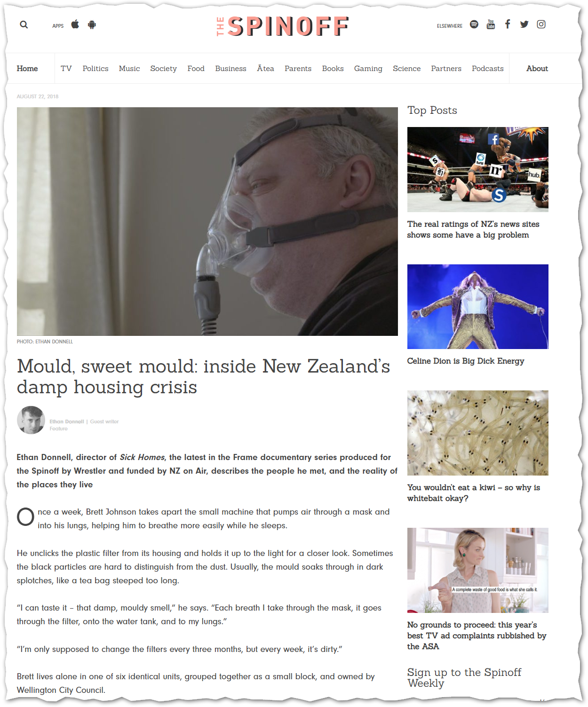
Task: Select the Ātea navigation item
Action: [x=265, y=69]
